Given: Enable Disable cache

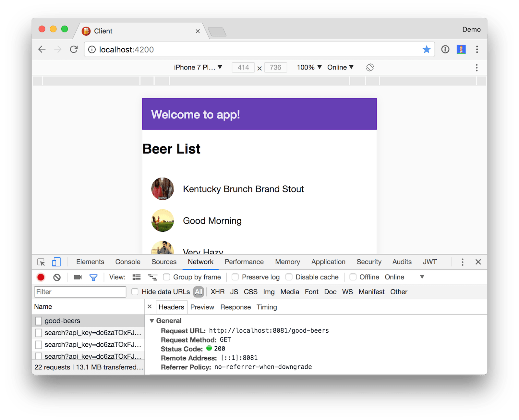Looking at the screenshot, I should [x=289, y=277].
